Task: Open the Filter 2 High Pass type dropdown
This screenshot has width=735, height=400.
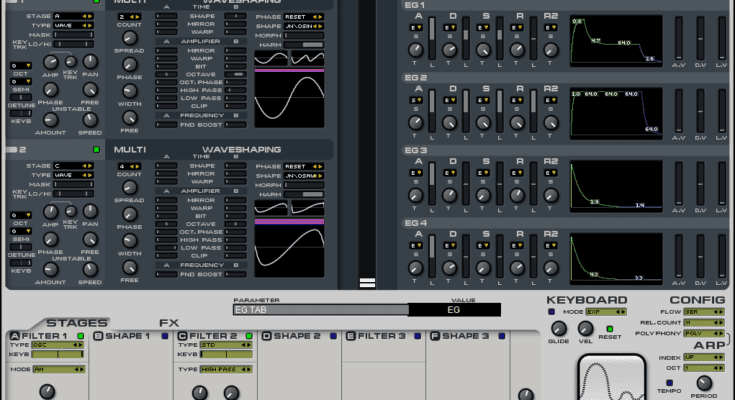Action: [x=225, y=369]
